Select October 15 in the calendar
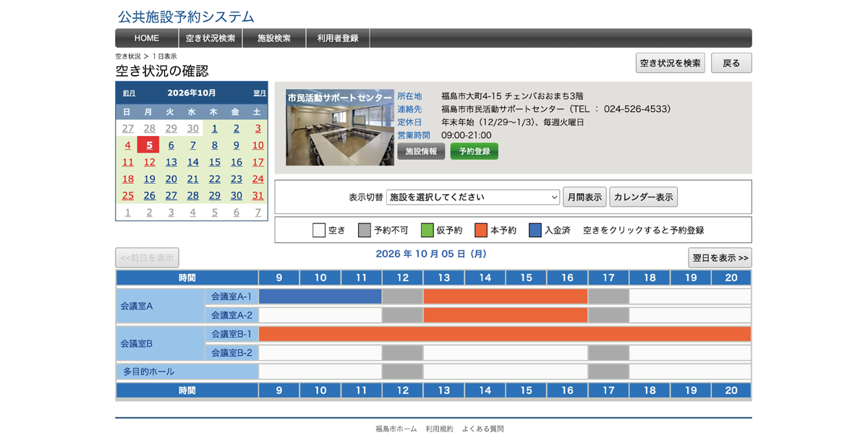 pyautogui.click(x=214, y=162)
